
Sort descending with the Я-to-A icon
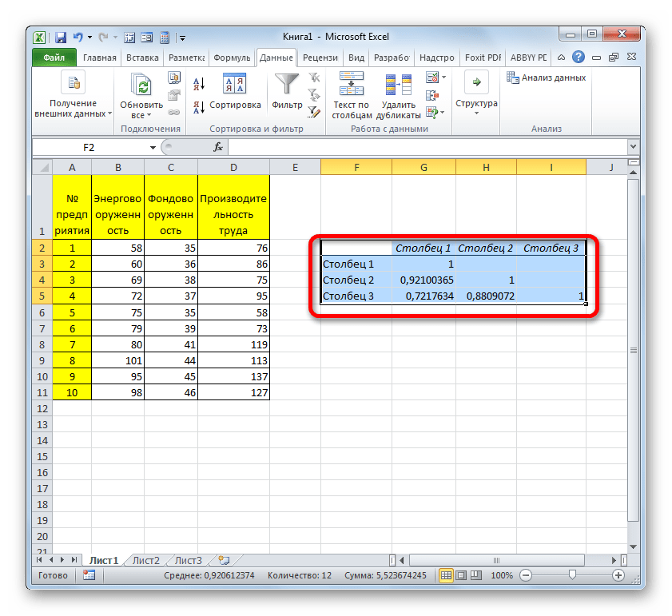pos(198,107)
